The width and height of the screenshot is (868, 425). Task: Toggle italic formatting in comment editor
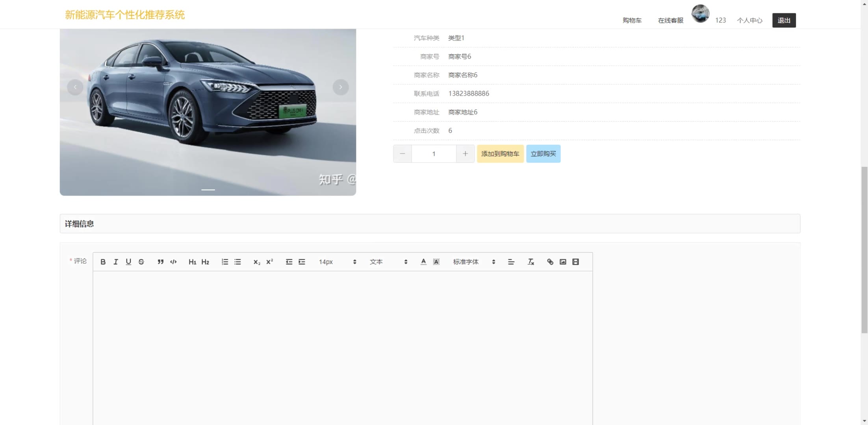point(116,262)
